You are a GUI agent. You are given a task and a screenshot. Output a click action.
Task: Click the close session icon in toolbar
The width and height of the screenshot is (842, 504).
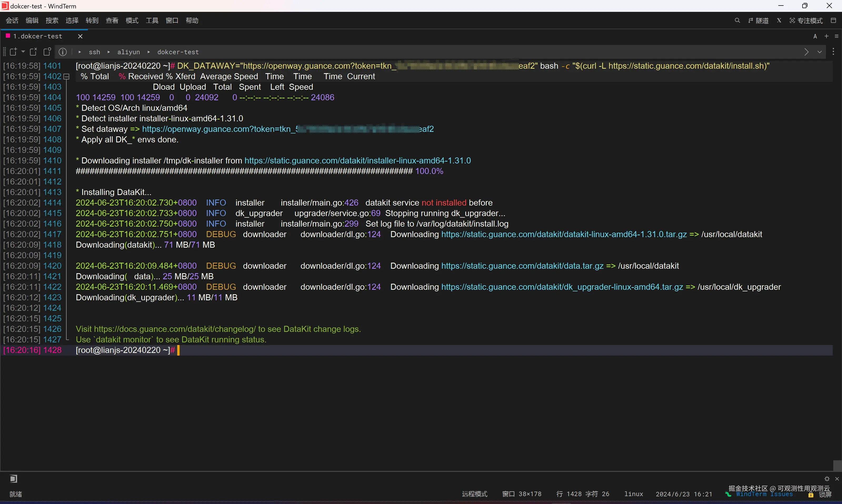point(33,52)
